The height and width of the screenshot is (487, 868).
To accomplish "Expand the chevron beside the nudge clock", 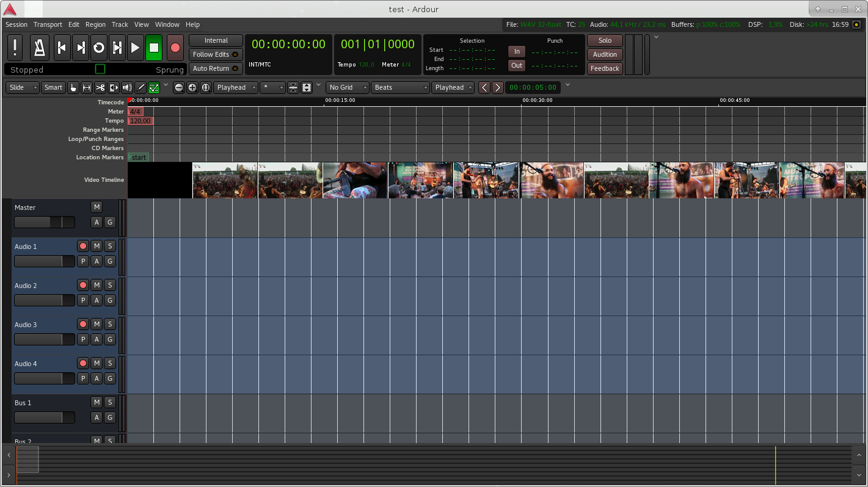I will click(567, 85).
